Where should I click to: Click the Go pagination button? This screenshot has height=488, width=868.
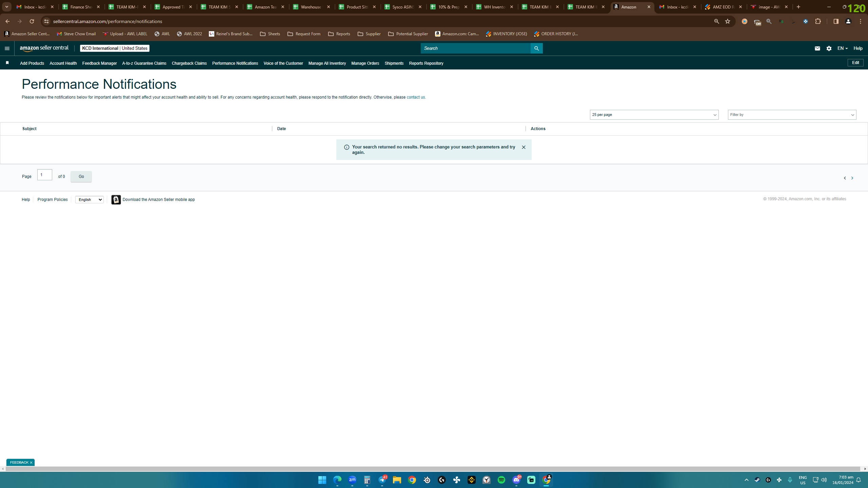coord(81,177)
